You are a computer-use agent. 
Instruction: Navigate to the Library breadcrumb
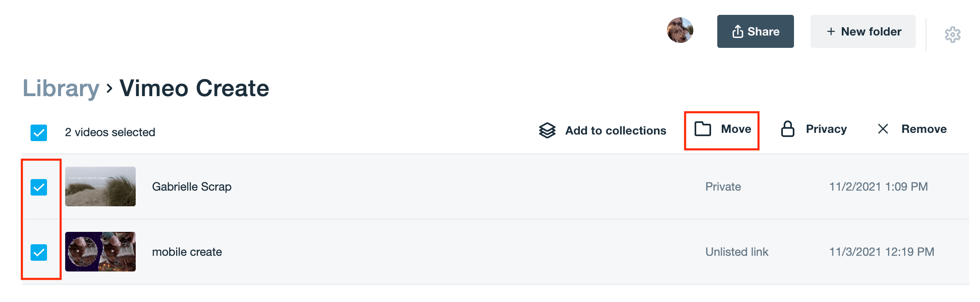tap(61, 87)
